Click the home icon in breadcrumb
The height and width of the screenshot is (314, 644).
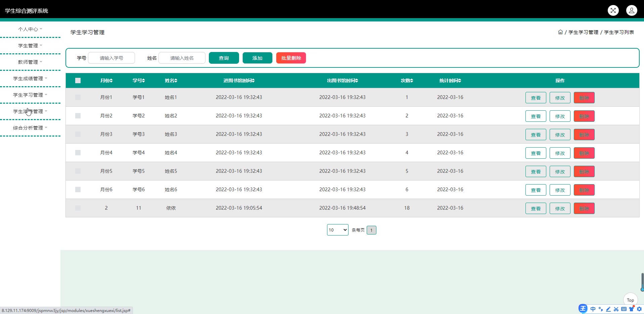coord(560,32)
